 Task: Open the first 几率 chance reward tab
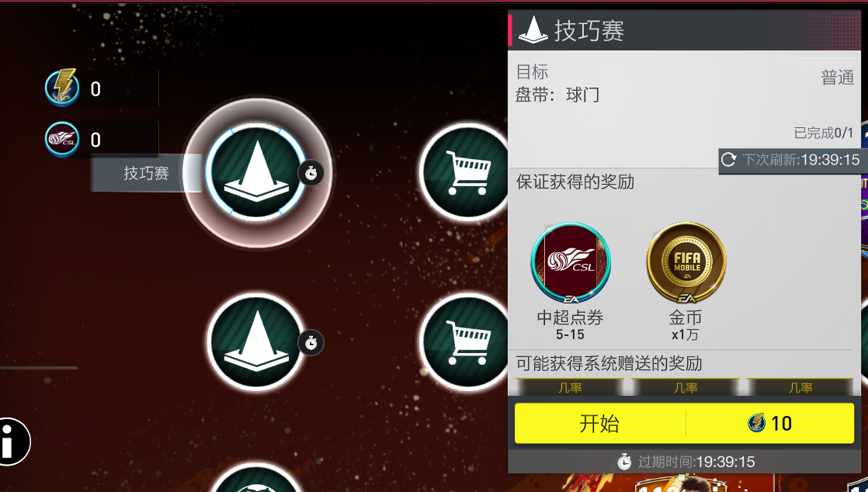click(x=570, y=386)
